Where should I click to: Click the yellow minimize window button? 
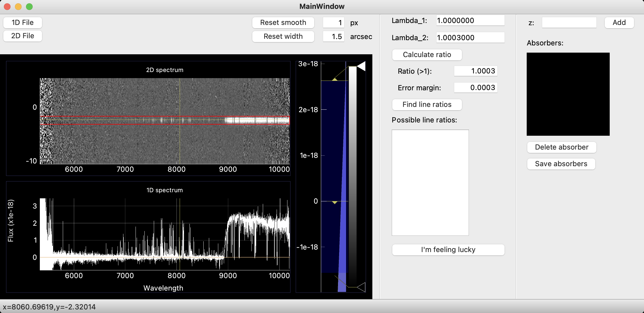[18, 6]
